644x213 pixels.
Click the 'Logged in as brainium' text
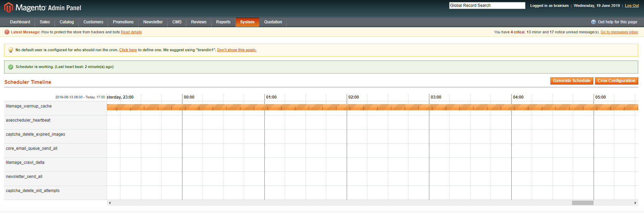pos(549,5)
